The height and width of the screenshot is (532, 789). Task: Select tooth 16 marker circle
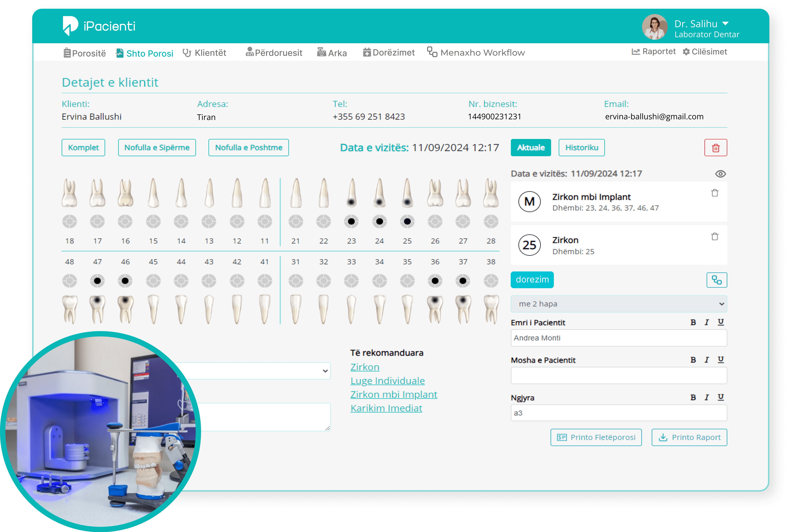(125, 222)
